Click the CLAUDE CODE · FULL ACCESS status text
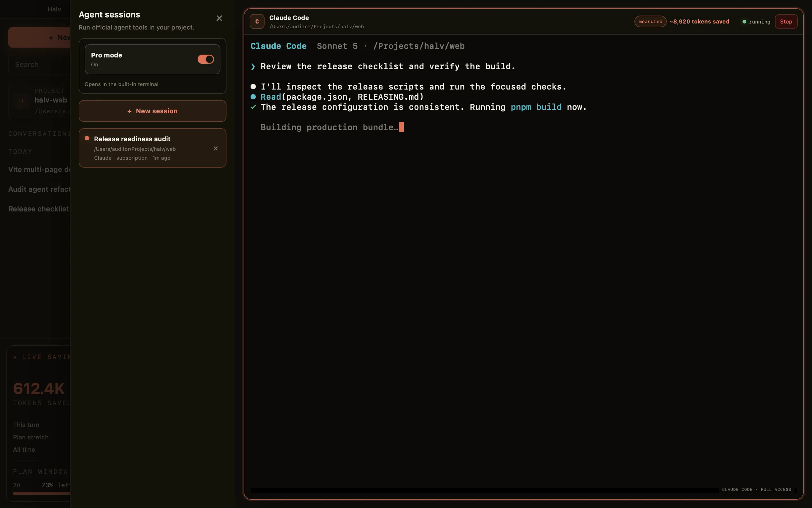 (x=756, y=490)
